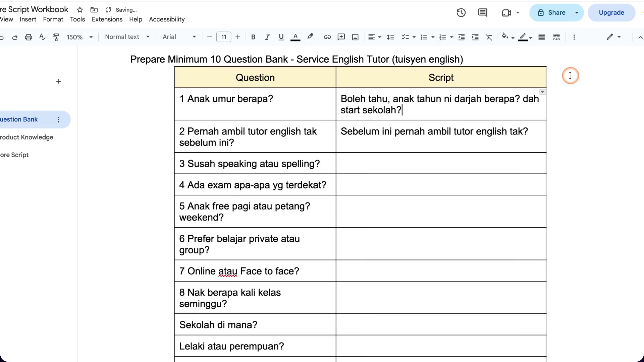Increase indent of the paragraph
The height and width of the screenshot is (362, 644).
[x=475, y=37]
